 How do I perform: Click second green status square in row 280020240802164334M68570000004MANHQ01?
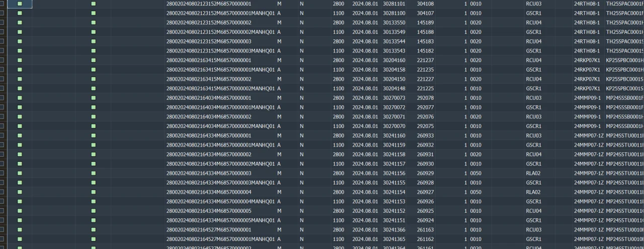pos(93,201)
